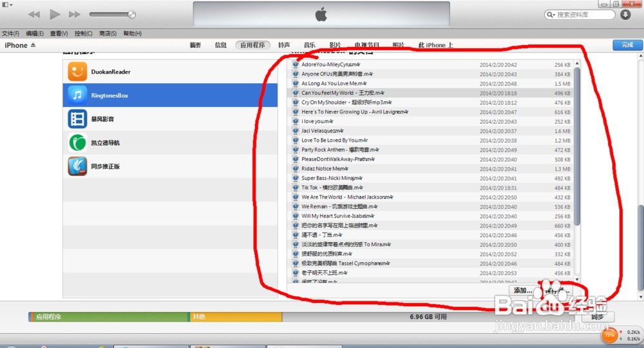Image resolution: width=644 pixels, height=348 pixels.
Task: Click file list scroll-down arrow
Action: 577,280
